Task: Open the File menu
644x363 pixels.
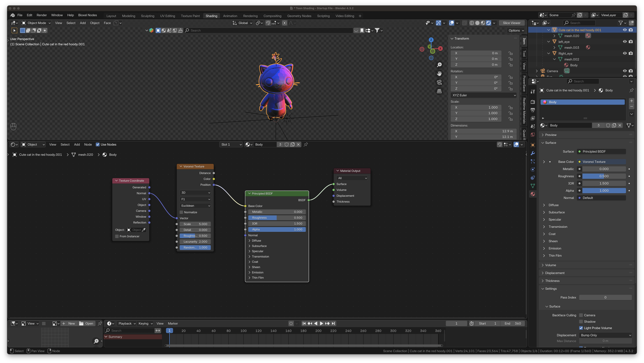Action: pyautogui.click(x=20, y=15)
